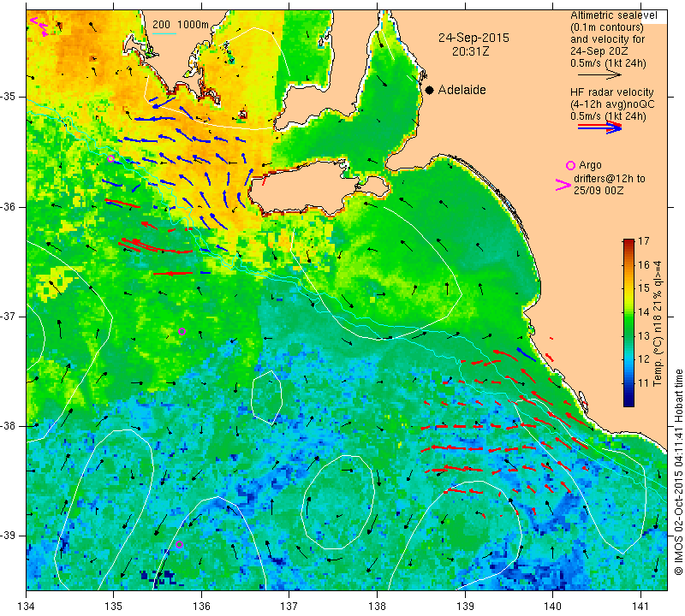Screen dimensions: 685x616
Task: Click the 'drifters@12h to' legend text
Action: (610, 179)
